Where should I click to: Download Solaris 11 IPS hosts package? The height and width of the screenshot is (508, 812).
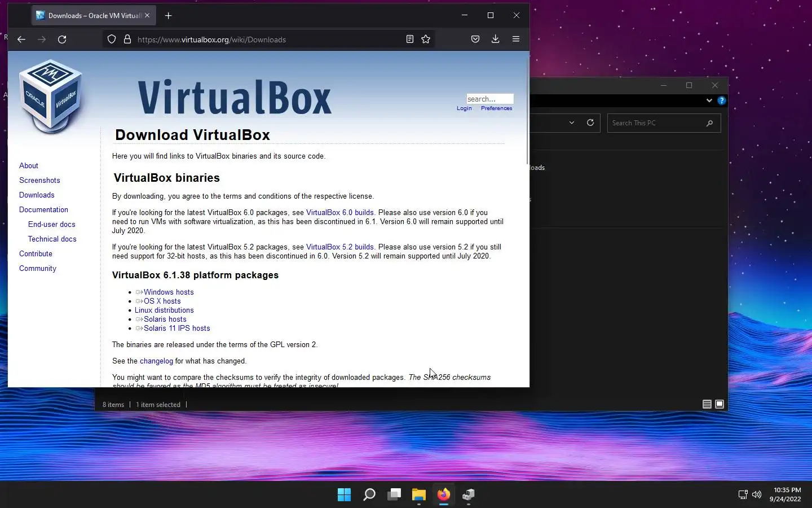(176, 329)
